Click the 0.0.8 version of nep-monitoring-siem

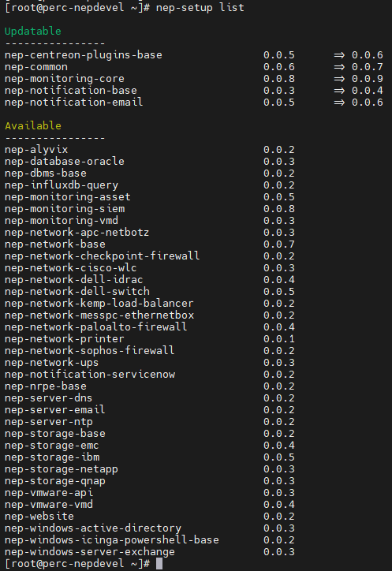(279, 209)
